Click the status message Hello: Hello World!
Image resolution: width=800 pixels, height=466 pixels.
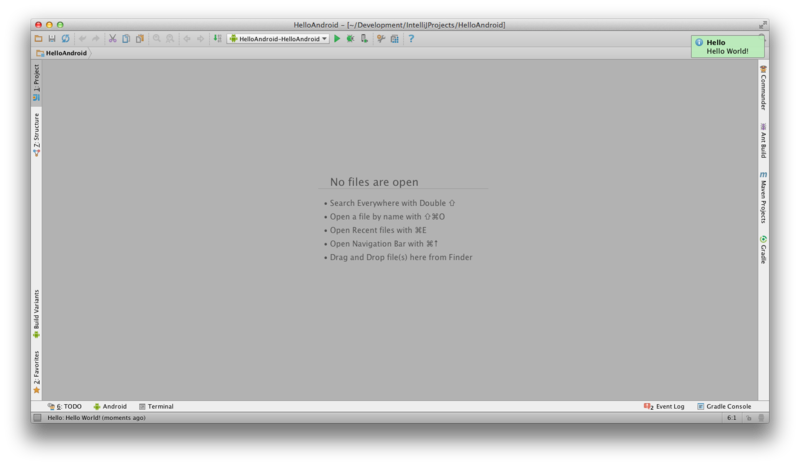point(96,418)
